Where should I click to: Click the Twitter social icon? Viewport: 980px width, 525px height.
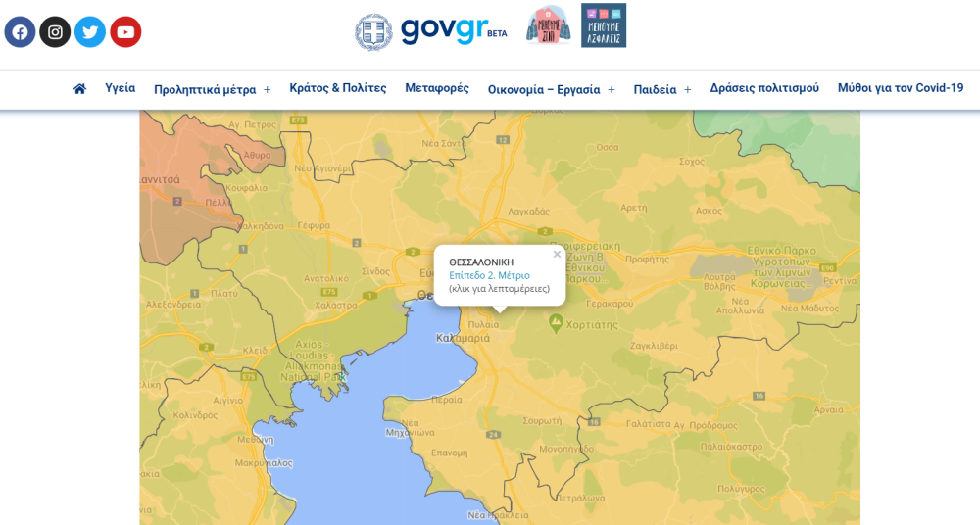[x=90, y=32]
